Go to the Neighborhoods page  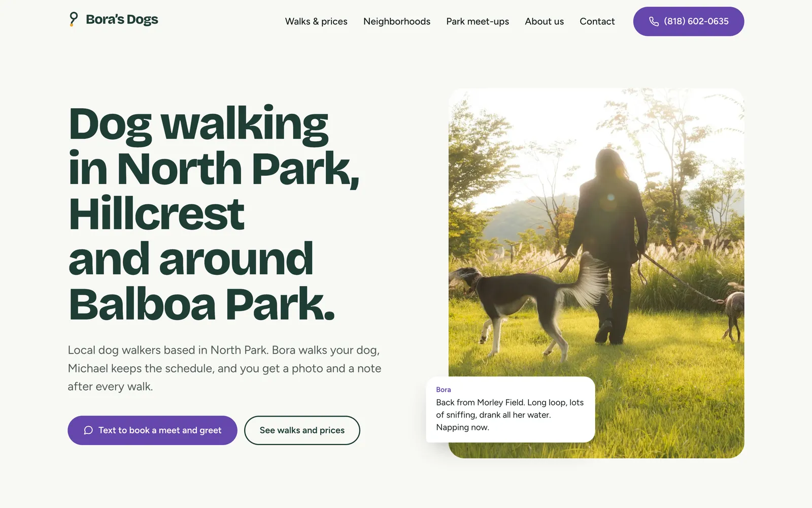pyautogui.click(x=397, y=21)
